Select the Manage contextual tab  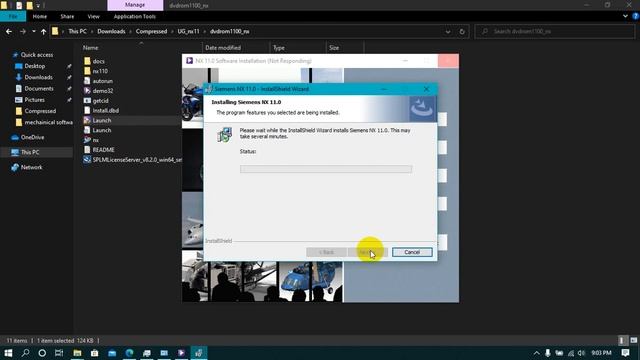click(135, 5)
